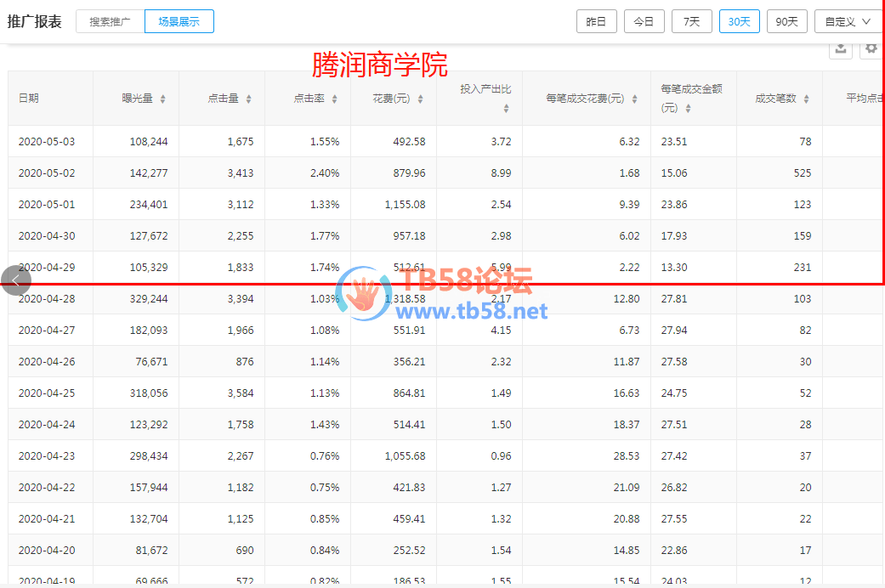Viewport: 885px width, 588px height.
Task: Click deal count value 231
Action: pyautogui.click(x=803, y=268)
